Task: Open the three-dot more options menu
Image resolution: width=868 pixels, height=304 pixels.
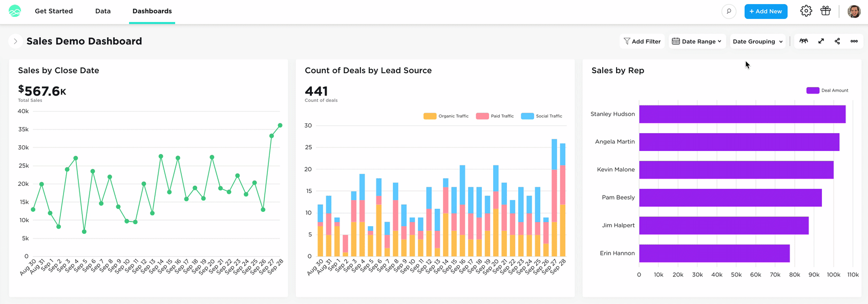Action: [x=854, y=41]
